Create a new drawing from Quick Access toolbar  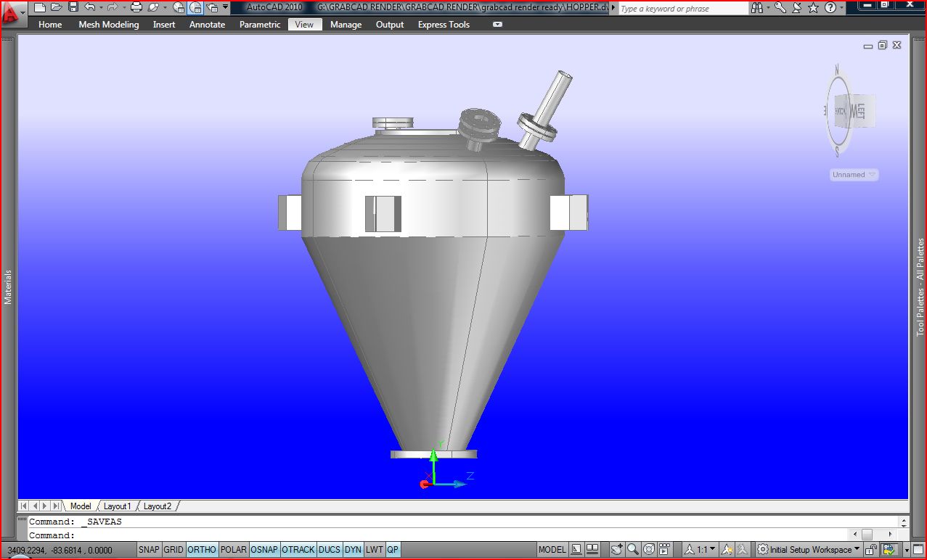click(x=41, y=8)
